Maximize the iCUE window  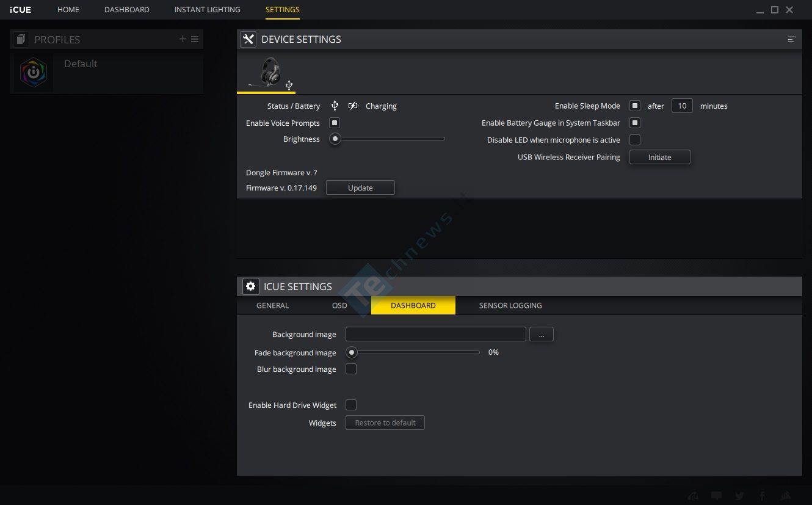(775, 10)
